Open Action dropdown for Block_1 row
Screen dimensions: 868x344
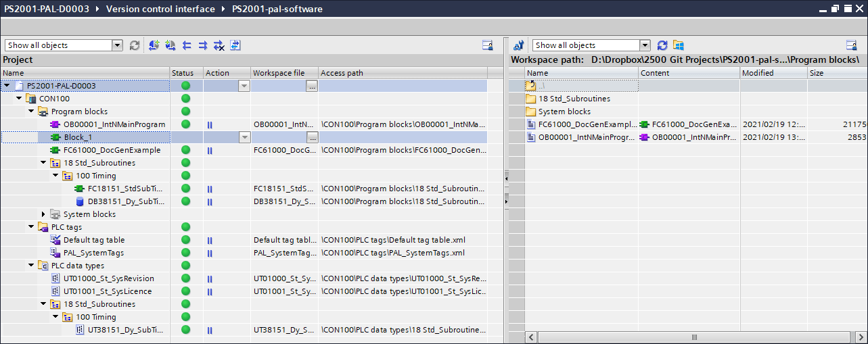coord(244,137)
